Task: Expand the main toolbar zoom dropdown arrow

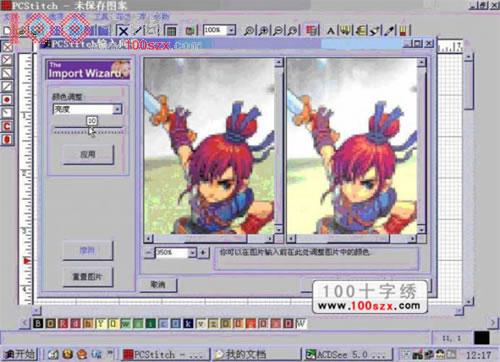Action: 231,30
